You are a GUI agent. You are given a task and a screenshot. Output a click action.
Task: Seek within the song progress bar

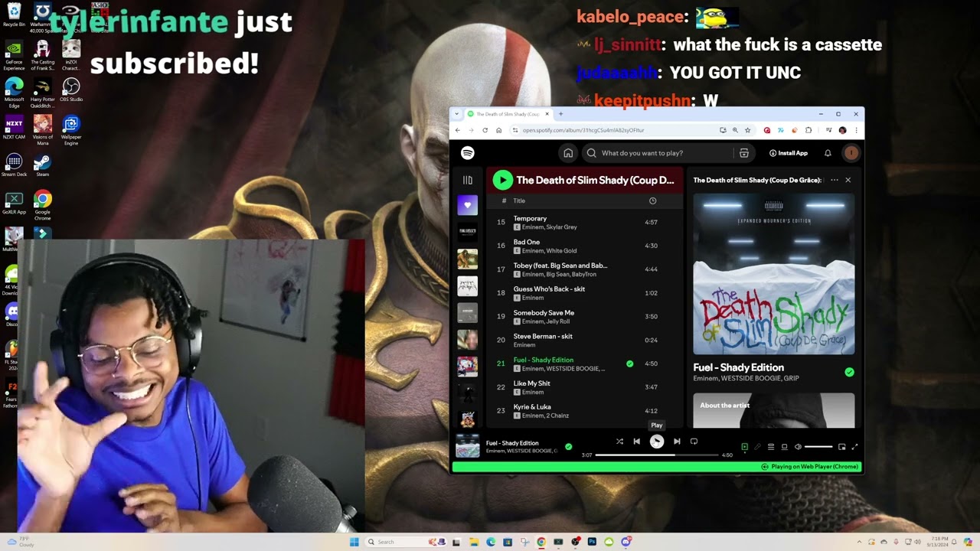[657, 455]
